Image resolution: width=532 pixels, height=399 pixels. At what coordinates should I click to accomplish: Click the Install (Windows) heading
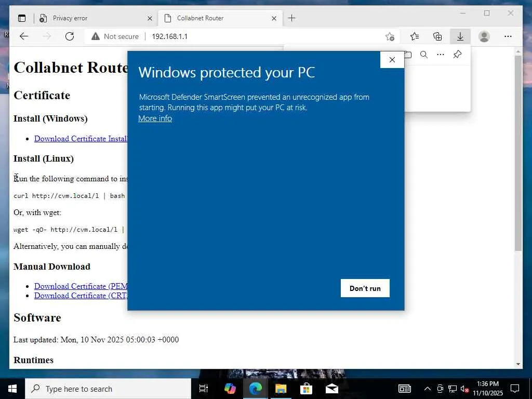tap(50, 119)
